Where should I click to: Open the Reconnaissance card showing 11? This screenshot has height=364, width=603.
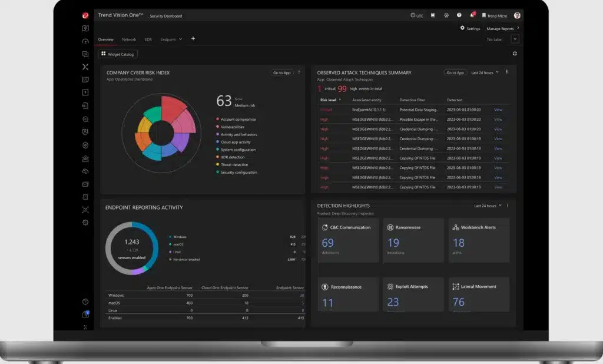point(349,294)
